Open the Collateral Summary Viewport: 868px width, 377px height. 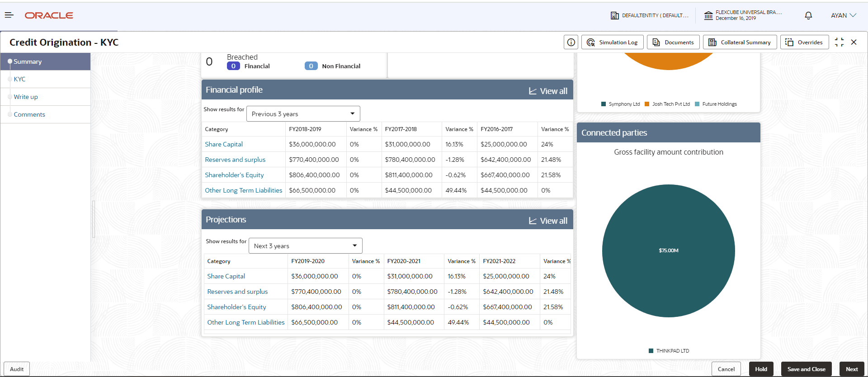pos(740,42)
